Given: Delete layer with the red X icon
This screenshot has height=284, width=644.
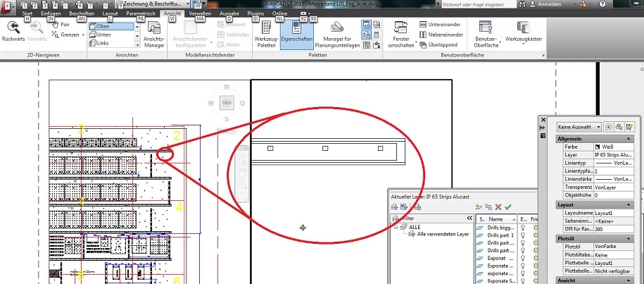Looking at the screenshot, I should (x=498, y=207).
